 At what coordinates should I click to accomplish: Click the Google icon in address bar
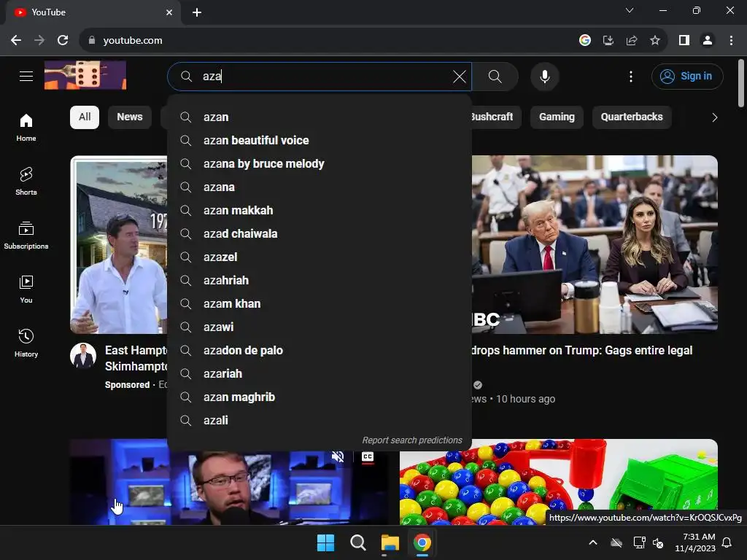click(x=585, y=41)
